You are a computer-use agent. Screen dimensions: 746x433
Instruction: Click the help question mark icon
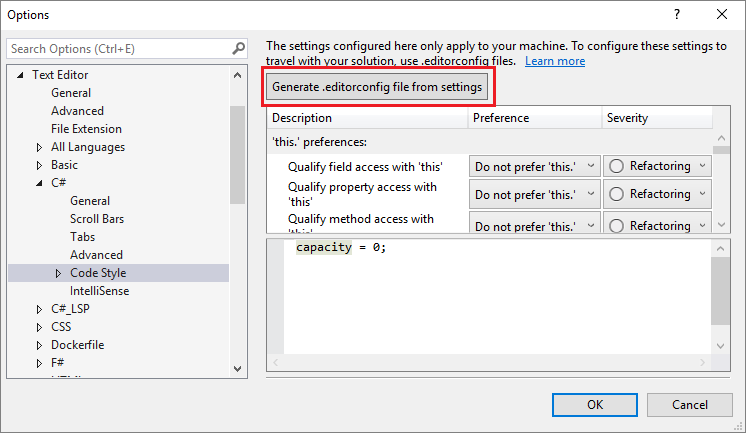[x=677, y=14]
